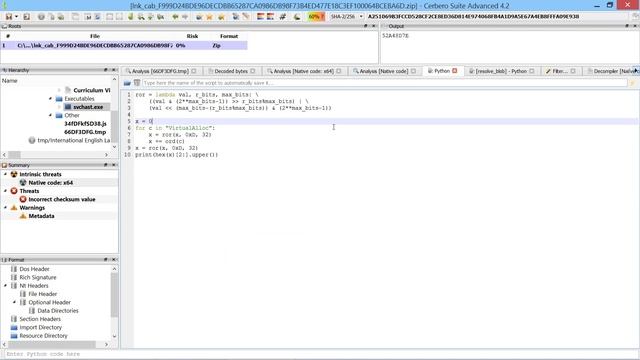Select 66DF3DFG.tmp in Hierarchy
Image resolution: width=640 pixels, height=360 pixels.
(x=85, y=132)
